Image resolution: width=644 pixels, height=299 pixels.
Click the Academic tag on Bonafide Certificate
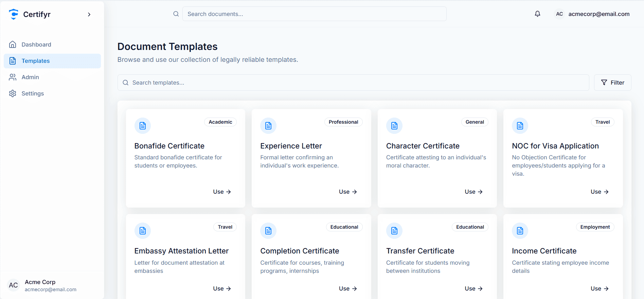220,122
